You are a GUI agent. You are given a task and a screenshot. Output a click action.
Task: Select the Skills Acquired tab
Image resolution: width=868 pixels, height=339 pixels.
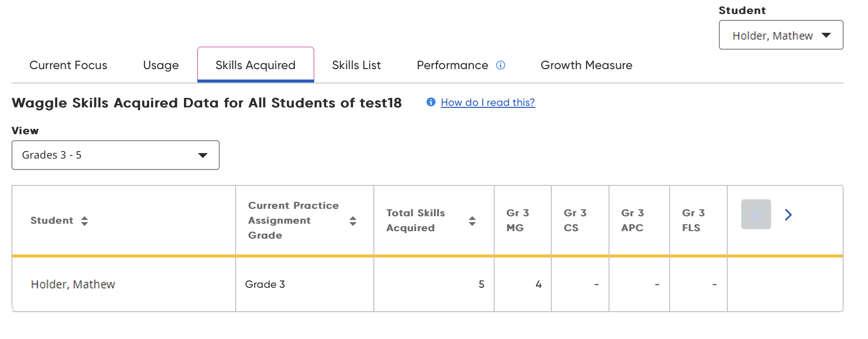(256, 65)
